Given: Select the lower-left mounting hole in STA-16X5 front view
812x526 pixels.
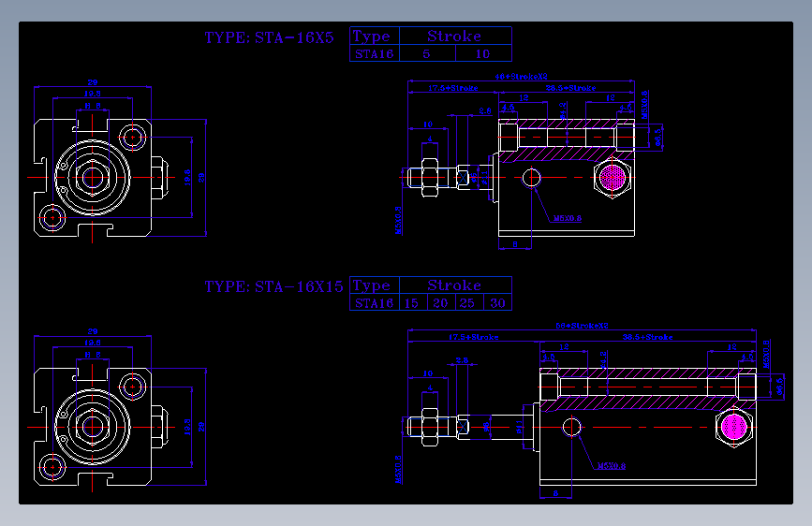Looking at the screenshot, I should (x=52, y=218).
